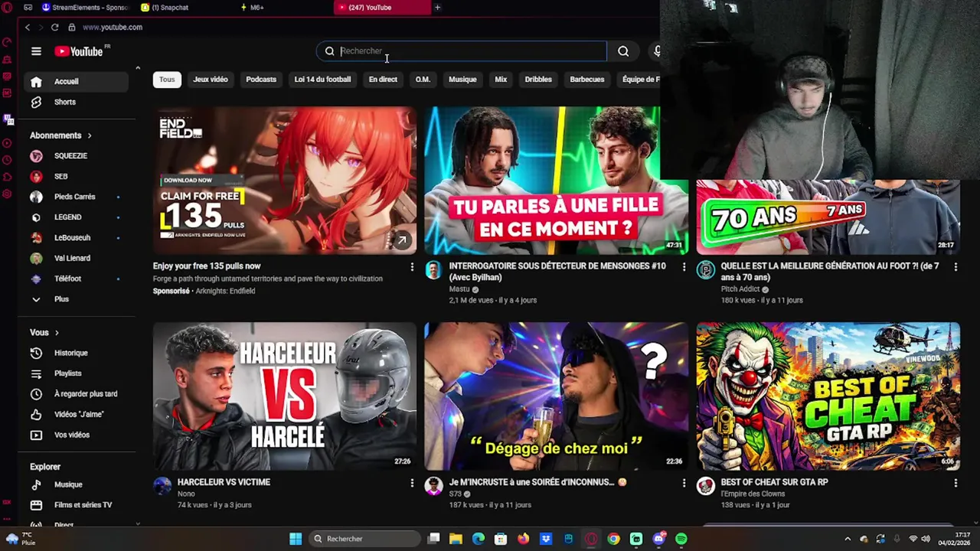The height and width of the screenshot is (551, 980).
Task: Click the padlock site info icon
Action: pos(72,28)
